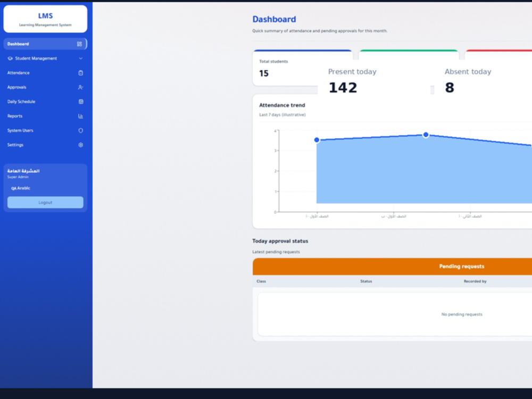Click the Dashboard page heading
This screenshot has width=532, height=399.
click(274, 19)
